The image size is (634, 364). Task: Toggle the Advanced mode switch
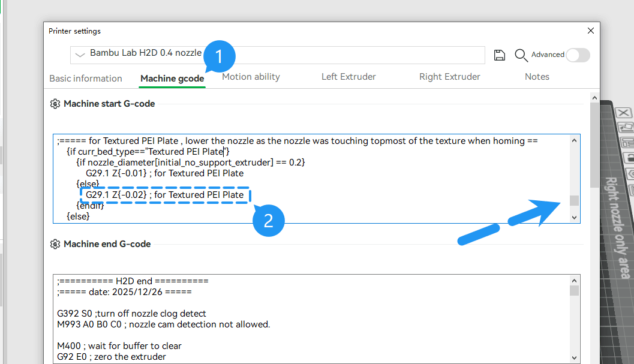[578, 55]
